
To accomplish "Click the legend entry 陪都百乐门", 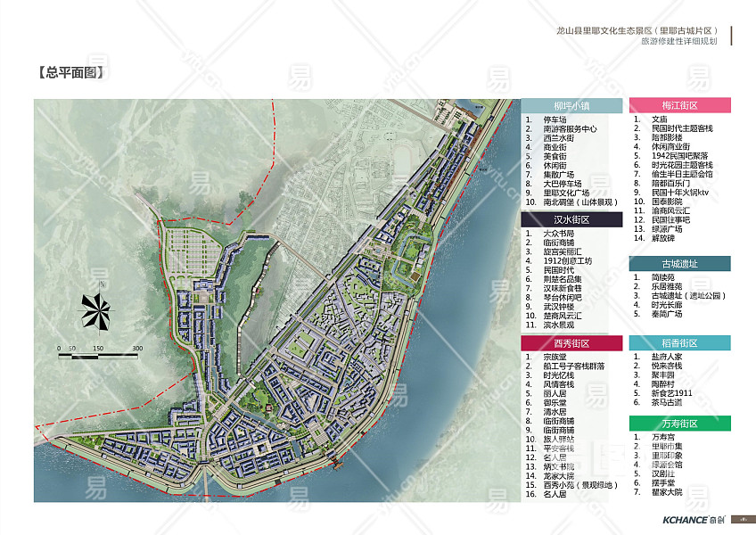I will (x=671, y=184).
